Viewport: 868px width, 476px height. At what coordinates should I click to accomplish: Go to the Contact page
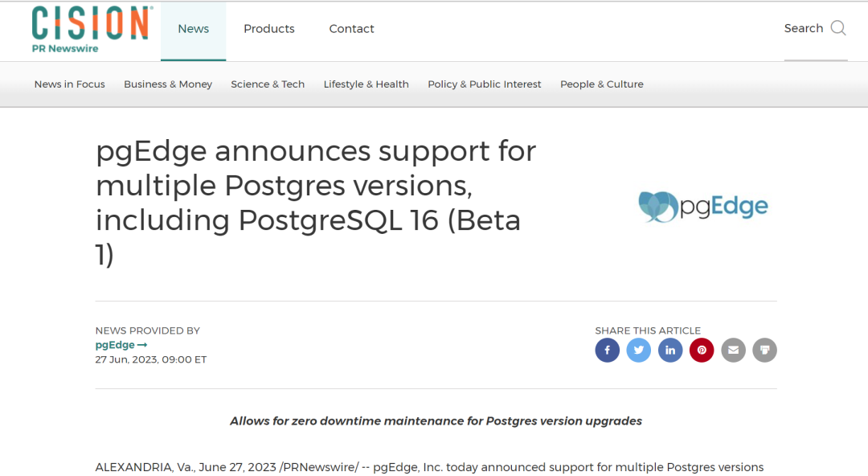pos(351,29)
